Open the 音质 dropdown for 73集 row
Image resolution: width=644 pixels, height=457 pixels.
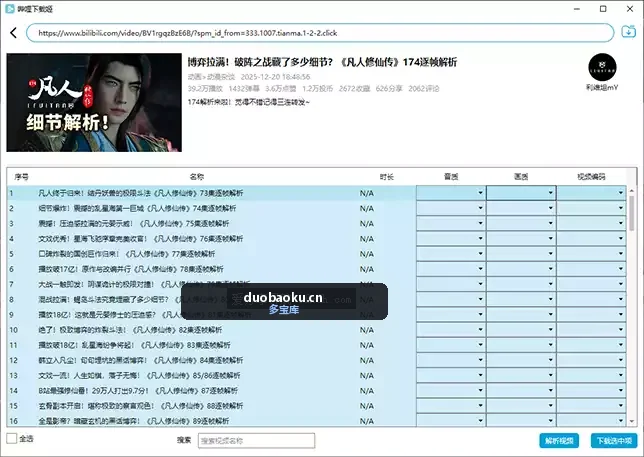[x=451, y=193]
